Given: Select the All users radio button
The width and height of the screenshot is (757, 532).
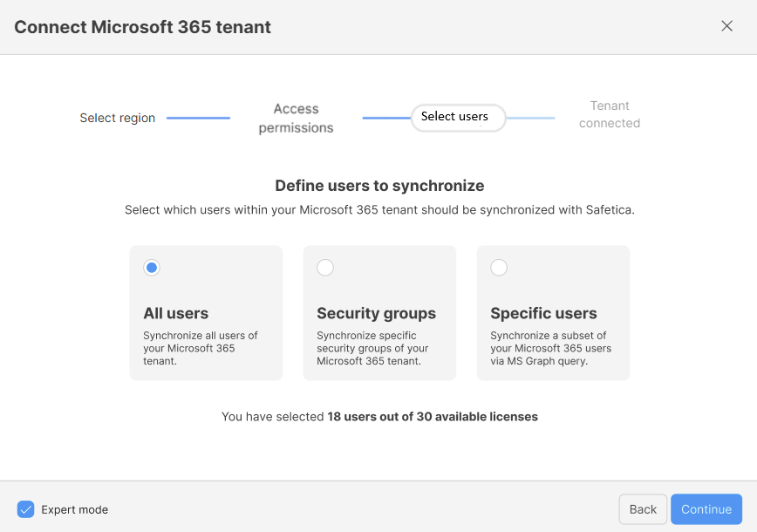Looking at the screenshot, I should pos(152,268).
